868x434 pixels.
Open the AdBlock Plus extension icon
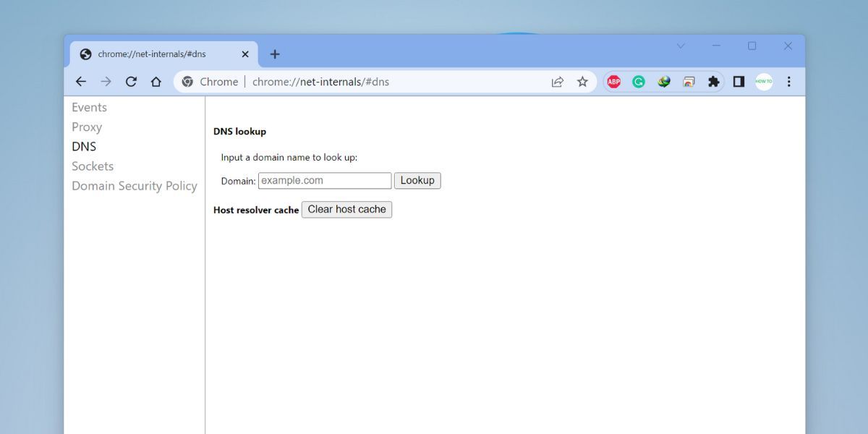point(613,82)
